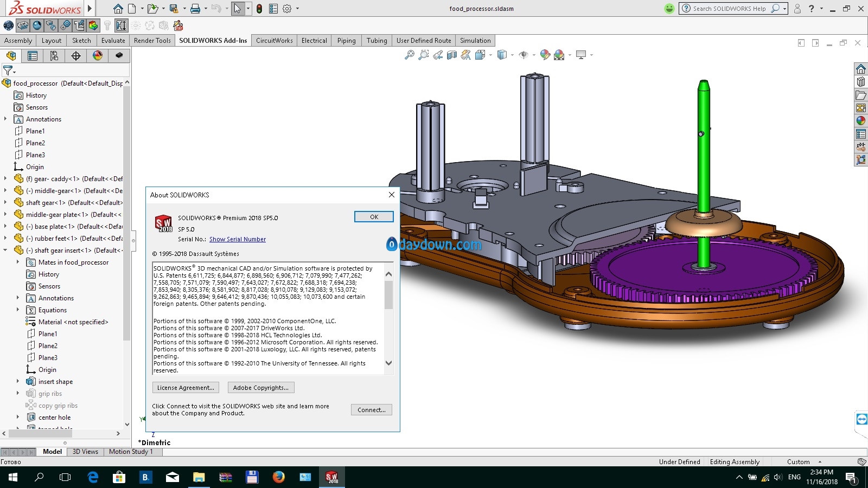This screenshot has width=868, height=488.
Task: Switch to the 3D Views bottom tab
Action: pyautogui.click(x=85, y=452)
